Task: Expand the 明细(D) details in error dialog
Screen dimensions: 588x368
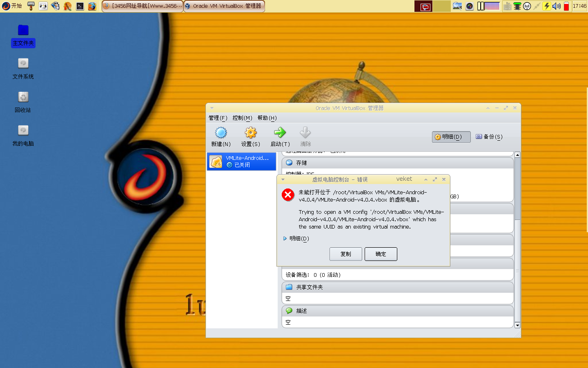Action: (x=296, y=238)
